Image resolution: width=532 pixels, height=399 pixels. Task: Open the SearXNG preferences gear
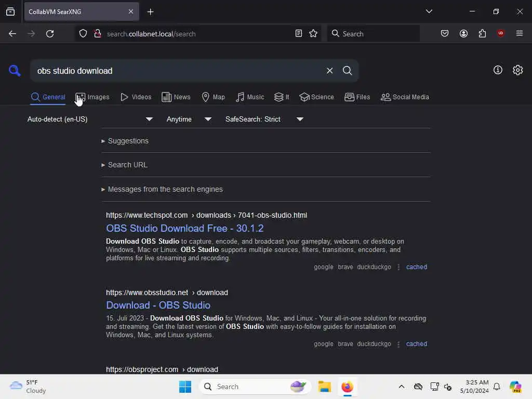pyautogui.click(x=518, y=70)
